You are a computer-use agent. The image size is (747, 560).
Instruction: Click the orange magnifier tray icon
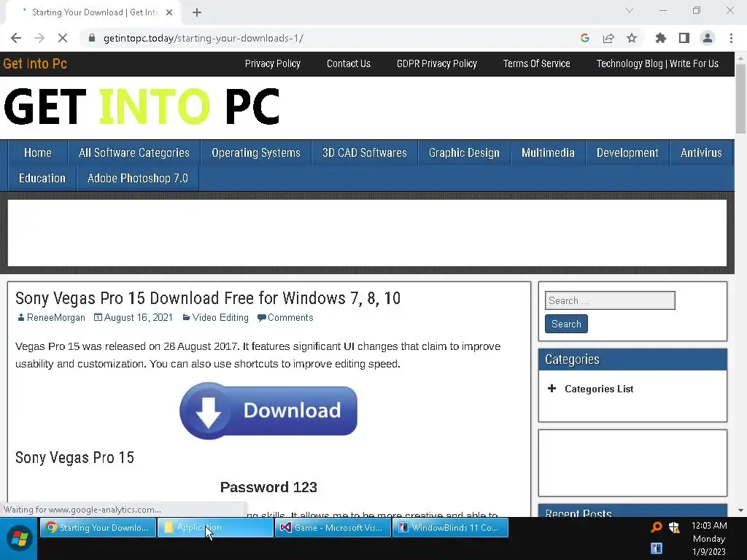point(657,526)
